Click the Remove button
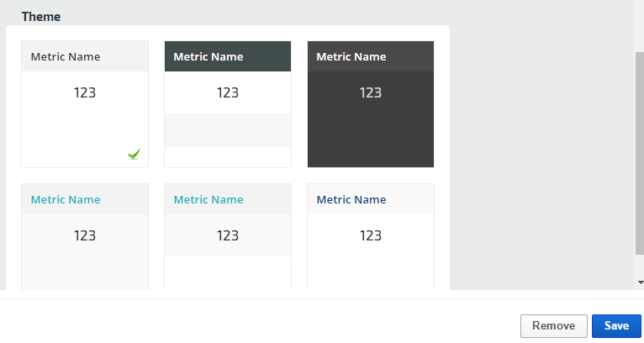The height and width of the screenshot is (343, 644). point(553,326)
